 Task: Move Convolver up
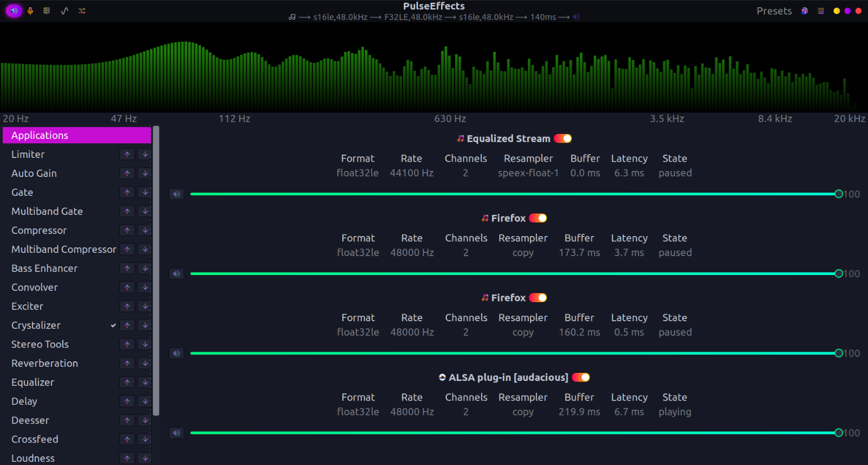(x=127, y=288)
